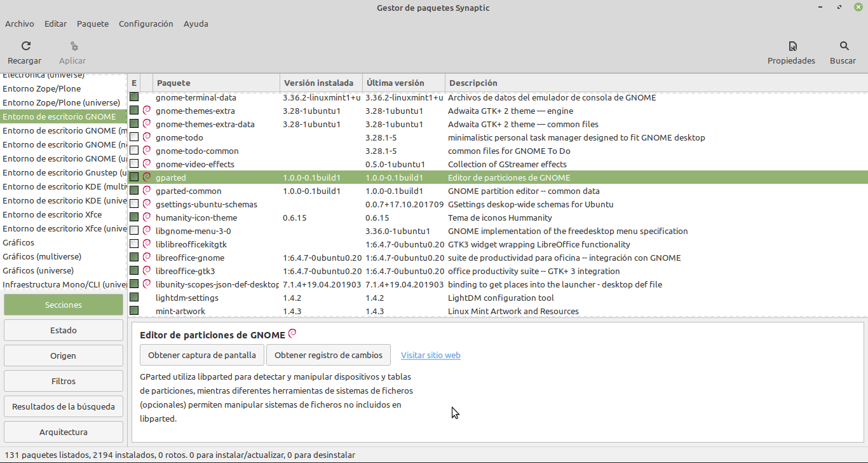868x463 pixels.
Task: Click the Aplicar toolbar button
Action: (x=72, y=53)
